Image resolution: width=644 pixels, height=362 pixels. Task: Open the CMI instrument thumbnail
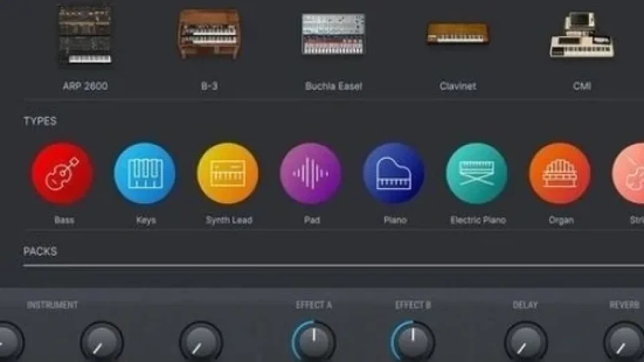[x=582, y=34]
